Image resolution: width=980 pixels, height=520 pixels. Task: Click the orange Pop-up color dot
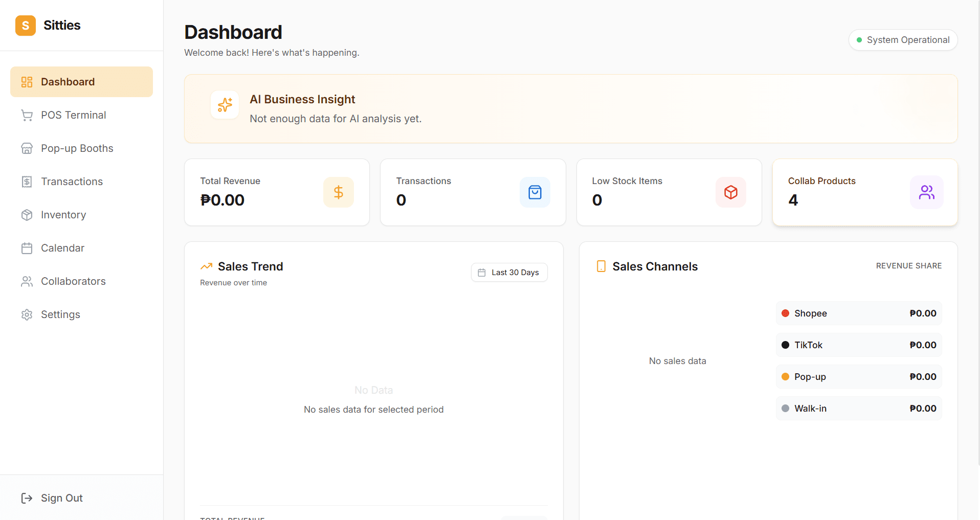point(785,377)
